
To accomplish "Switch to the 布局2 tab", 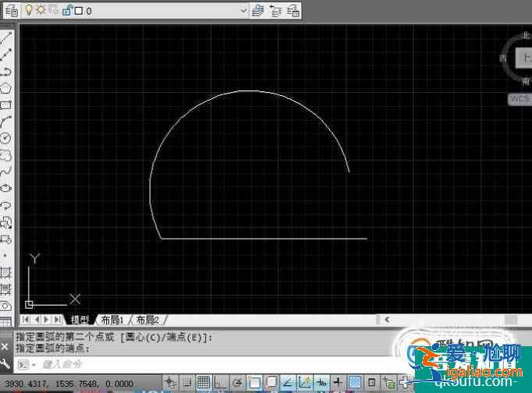I will pyautogui.click(x=147, y=320).
